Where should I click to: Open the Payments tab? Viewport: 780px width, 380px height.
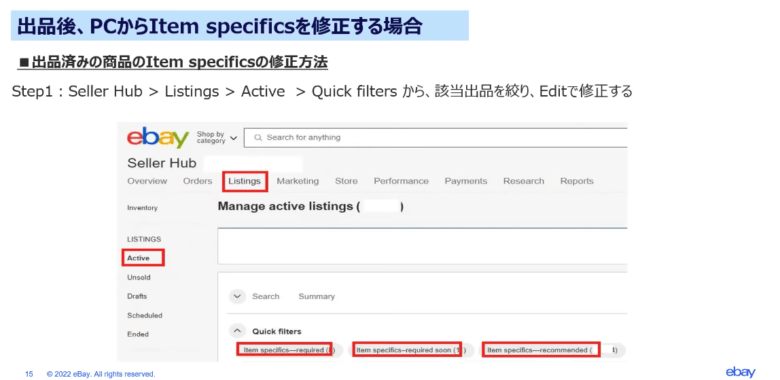[466, 181]
